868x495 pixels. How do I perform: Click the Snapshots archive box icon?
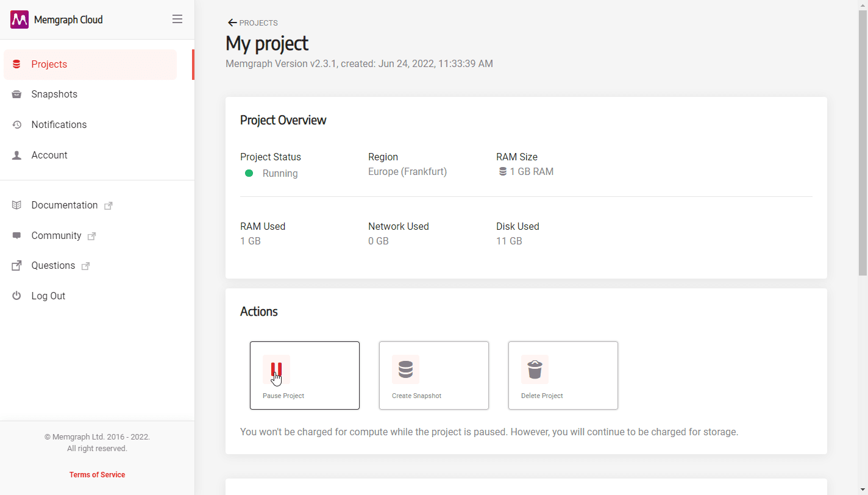17,94
